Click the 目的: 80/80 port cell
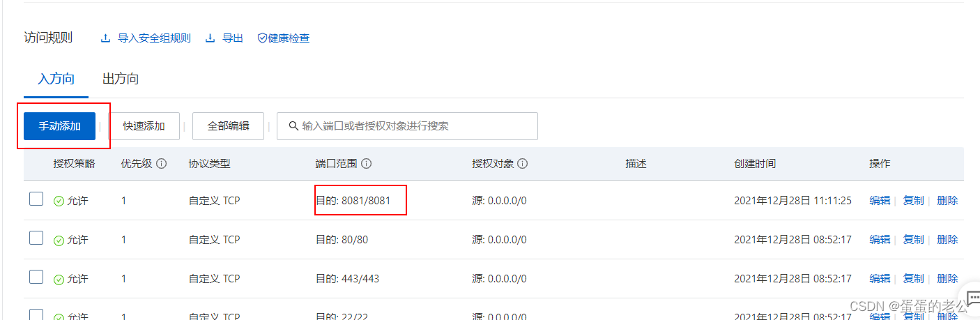980x320 pixels. coord(342,240)
